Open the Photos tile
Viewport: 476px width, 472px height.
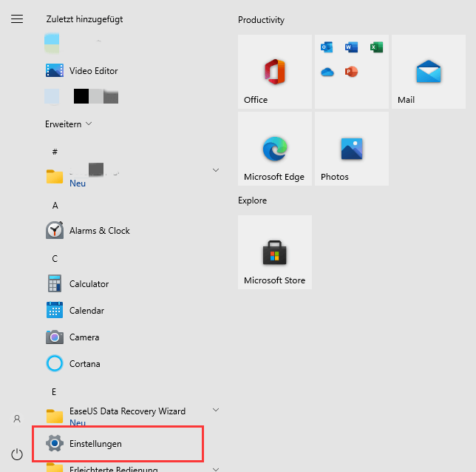click(x=352, y=149)
